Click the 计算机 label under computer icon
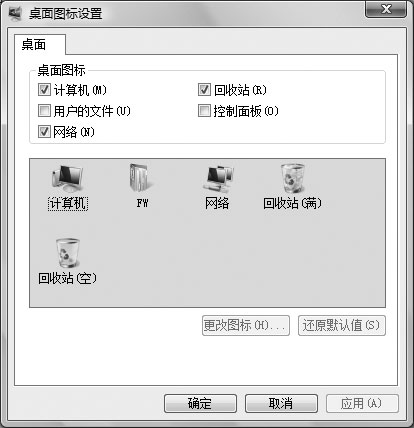414x428 pixels. point(68,203)
